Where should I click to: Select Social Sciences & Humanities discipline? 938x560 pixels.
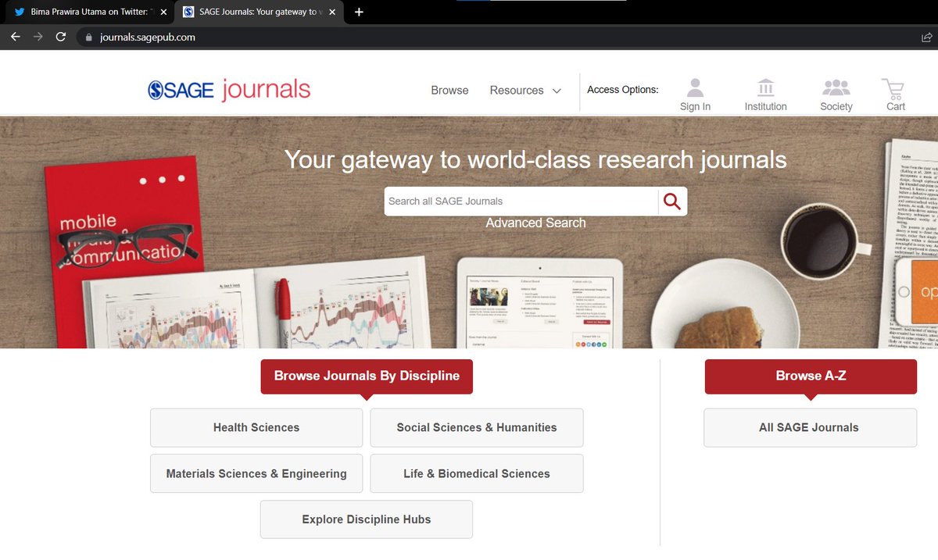tap(477, 427)
